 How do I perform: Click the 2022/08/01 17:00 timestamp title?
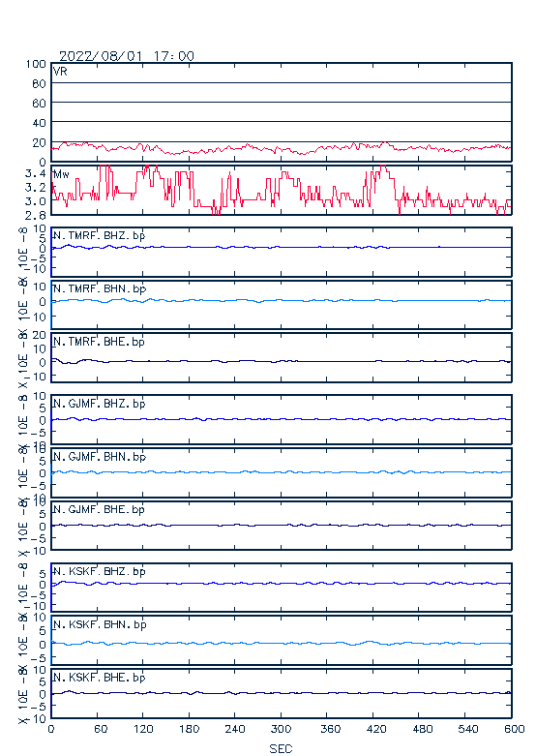pos(127,56)
